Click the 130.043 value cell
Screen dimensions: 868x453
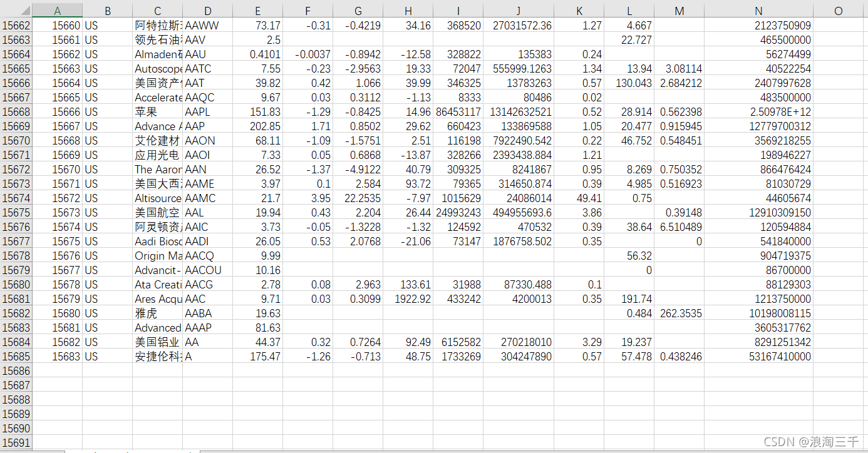coord(629,83)
